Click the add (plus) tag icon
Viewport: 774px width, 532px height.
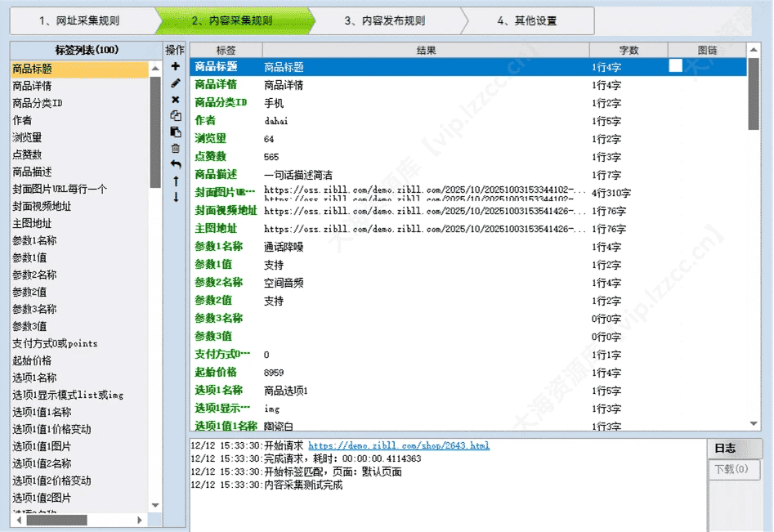coord(175,66)
